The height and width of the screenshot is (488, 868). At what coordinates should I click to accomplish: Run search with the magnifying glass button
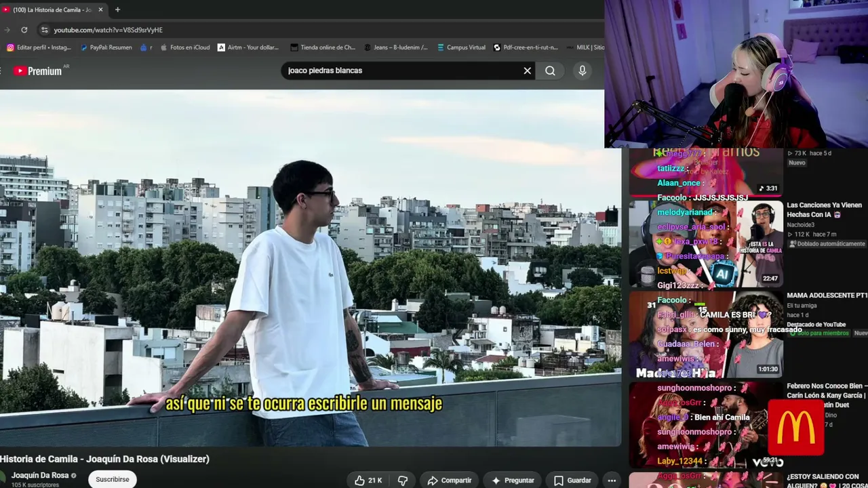(550, 70)
